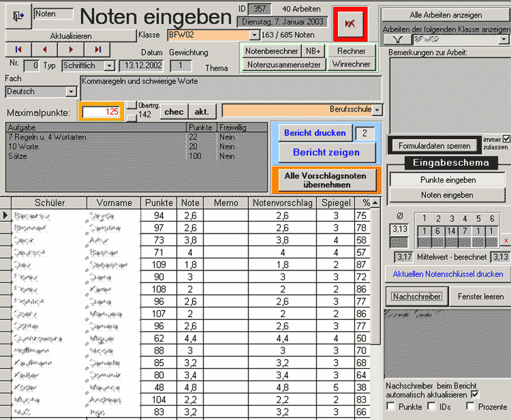Open the Klasse BFW02 dropdown
This screenshot has width=511, height=420.
click(255, 35)
